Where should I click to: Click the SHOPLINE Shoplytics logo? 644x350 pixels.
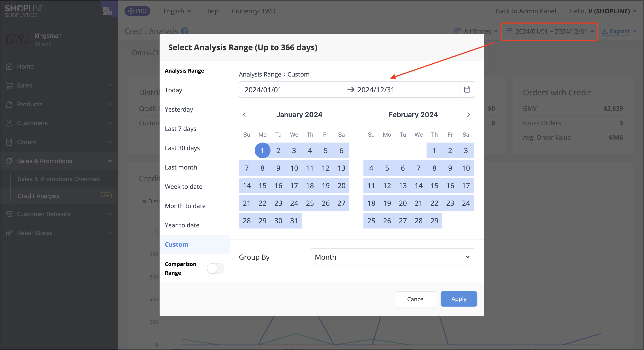(x=25, y=11)
